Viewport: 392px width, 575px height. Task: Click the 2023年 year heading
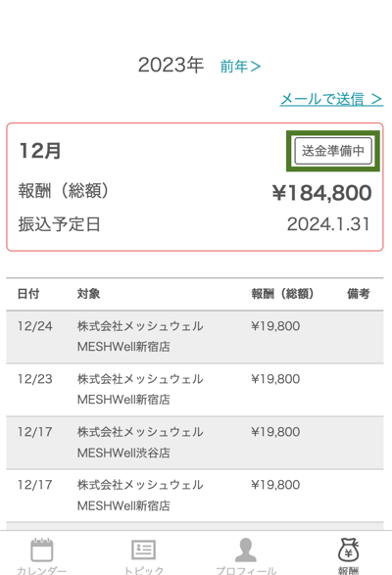coord(171,66)
